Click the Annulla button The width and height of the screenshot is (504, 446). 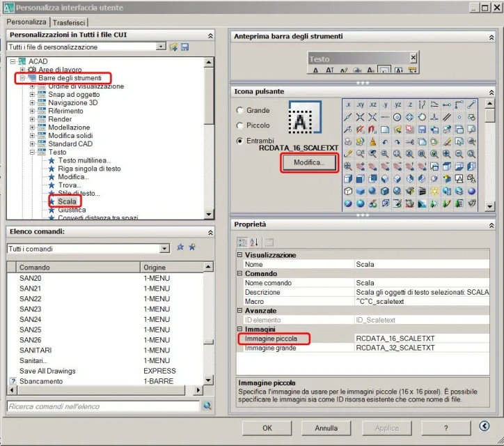[326, 428]
